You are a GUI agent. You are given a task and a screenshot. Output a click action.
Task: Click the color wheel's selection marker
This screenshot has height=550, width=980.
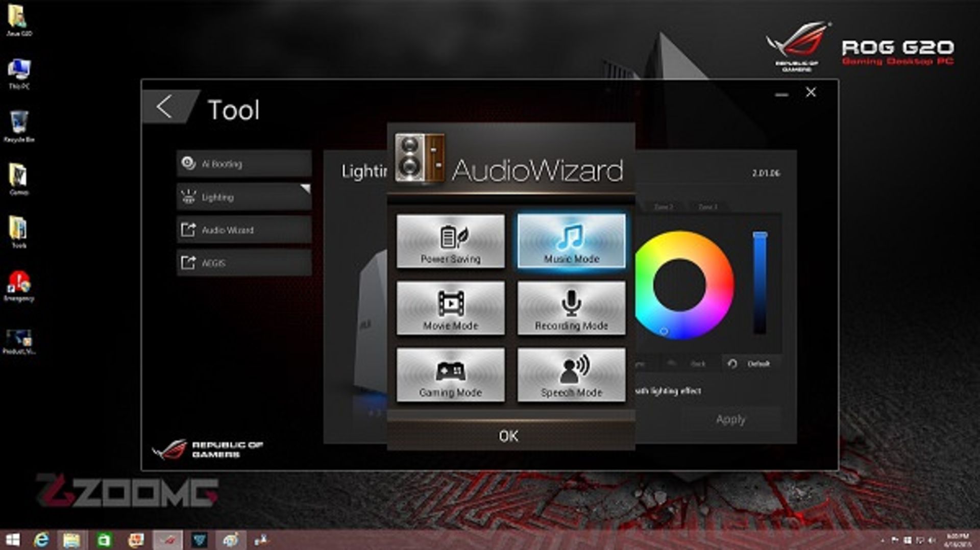(x=664, y=331)
